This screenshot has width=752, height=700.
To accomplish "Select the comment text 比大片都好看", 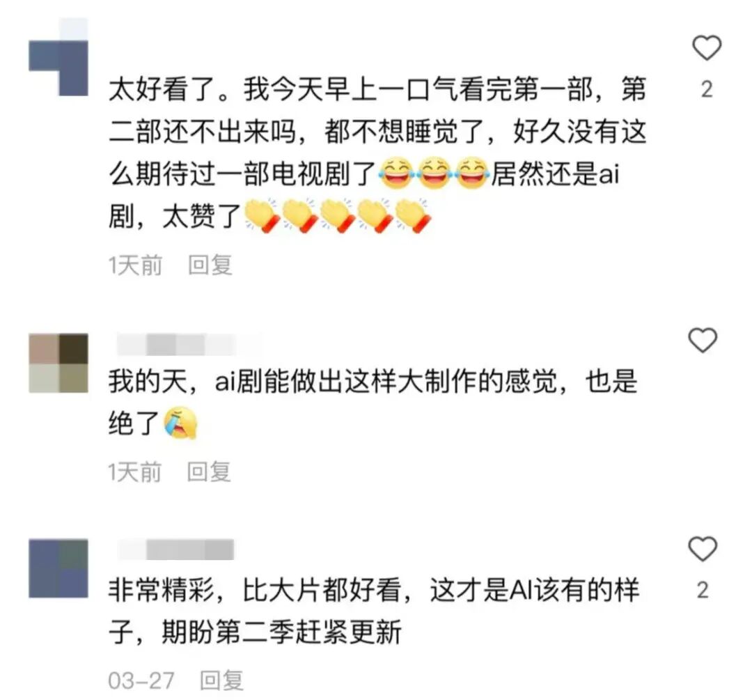I will [321, 591].
